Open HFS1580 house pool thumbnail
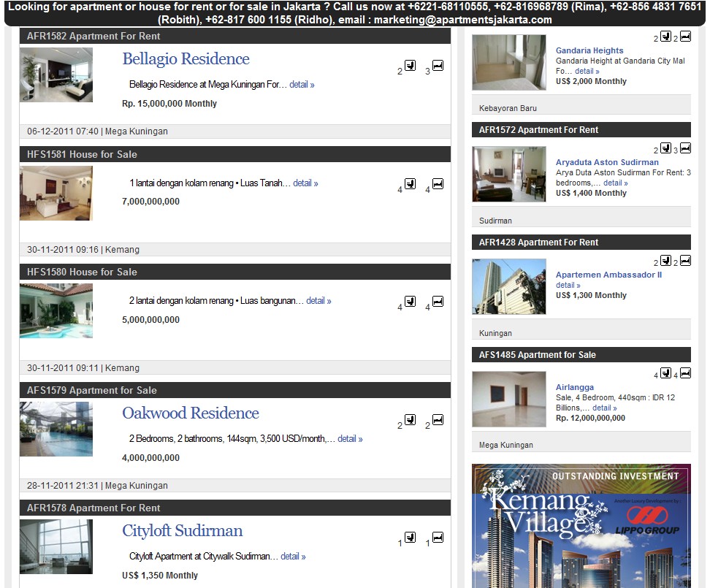 (56, 310)
